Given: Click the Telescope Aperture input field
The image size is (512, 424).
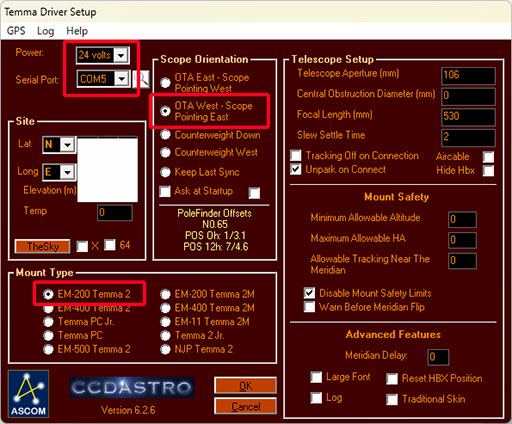Looking at the screenshot, I should pyautogui.click(x=468, y=75).
